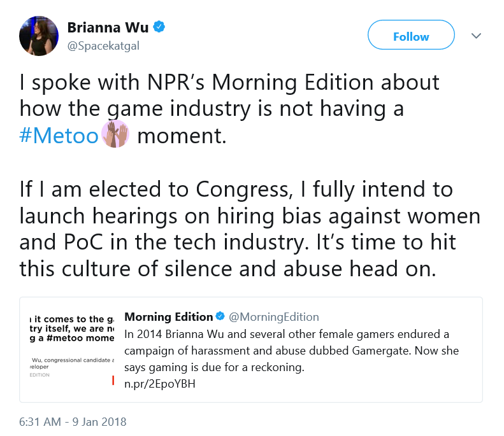
Task: Click the verified badge beside Brianna Wu
Action: click(159, 27)
